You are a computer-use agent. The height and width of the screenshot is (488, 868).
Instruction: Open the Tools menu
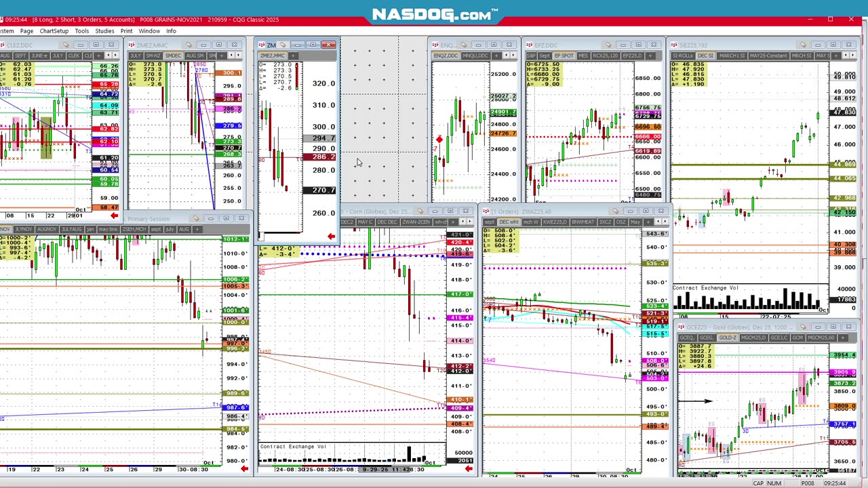pos(81,31)
